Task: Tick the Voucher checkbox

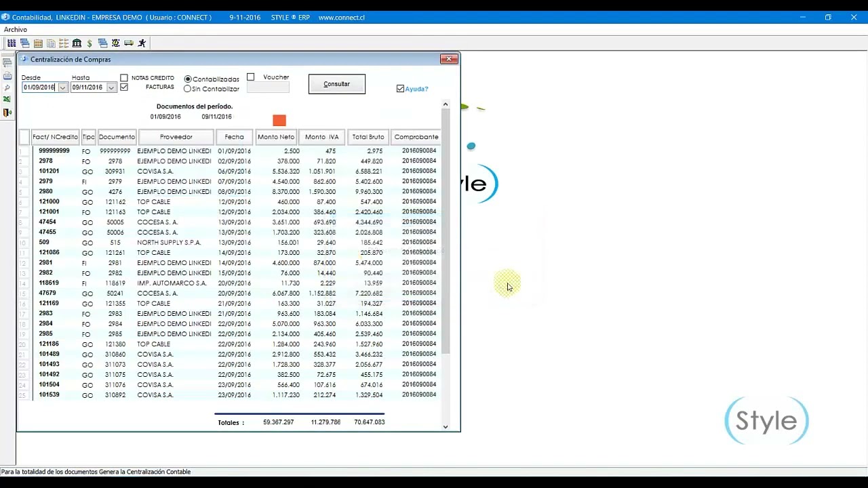Action: coord(251,77)
